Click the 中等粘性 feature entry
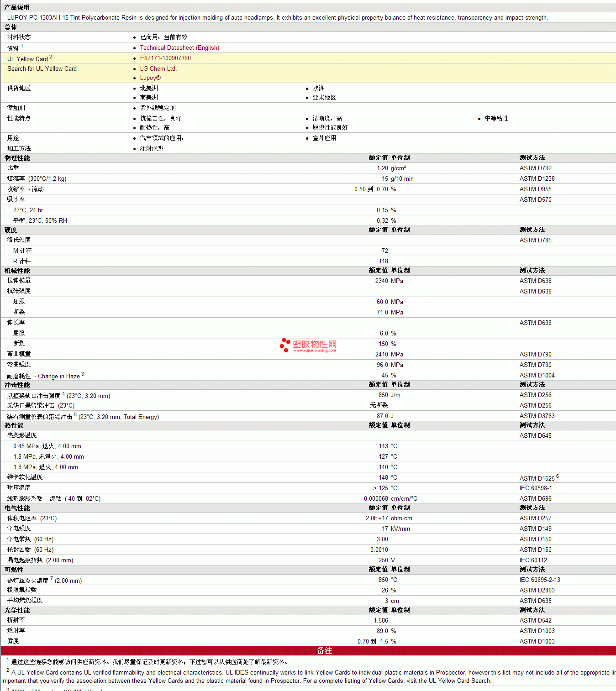This screenshot has height=691, width=616. (496, 118)
